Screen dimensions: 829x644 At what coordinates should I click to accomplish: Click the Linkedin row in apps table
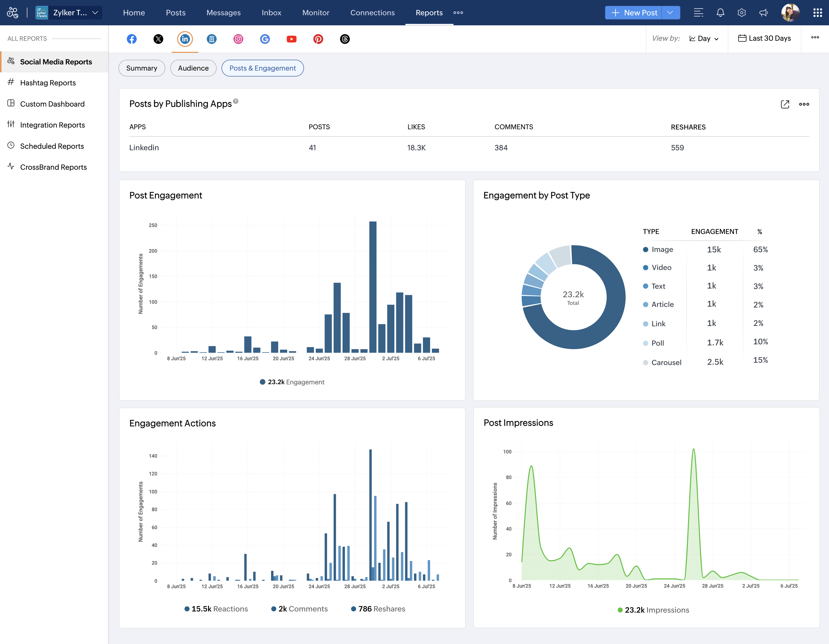(x=469, y=148)
